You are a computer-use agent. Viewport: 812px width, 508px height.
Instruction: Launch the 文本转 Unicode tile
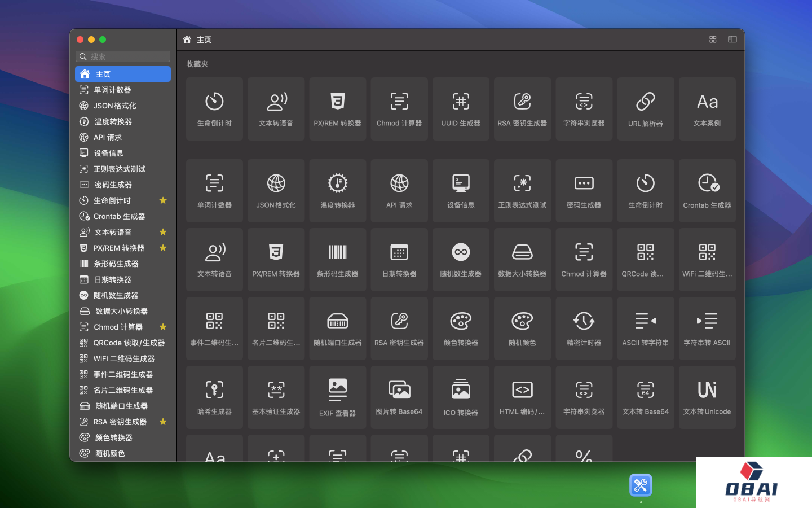point(707,397)
